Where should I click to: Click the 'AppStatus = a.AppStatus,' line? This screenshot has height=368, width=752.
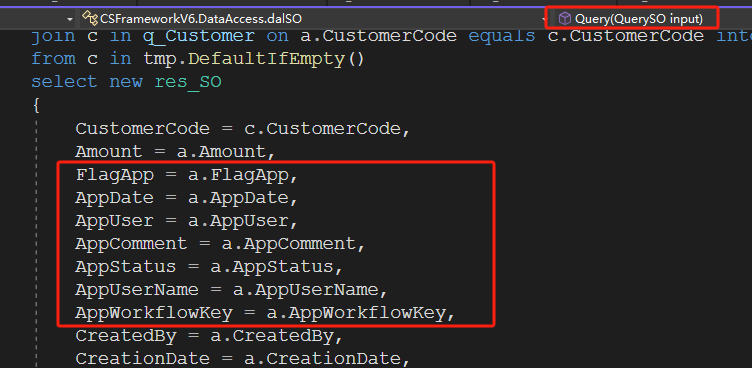209,267
